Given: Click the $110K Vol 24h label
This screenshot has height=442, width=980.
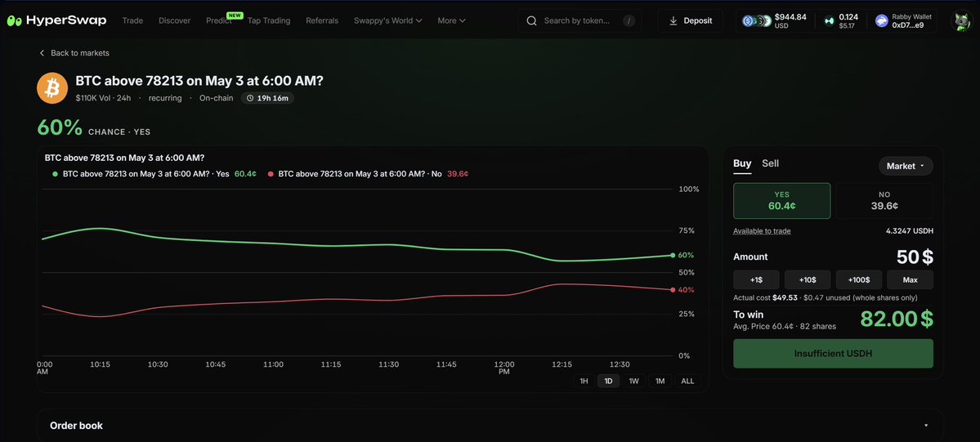Looking at the screenshot, I should tap(103, 98).
